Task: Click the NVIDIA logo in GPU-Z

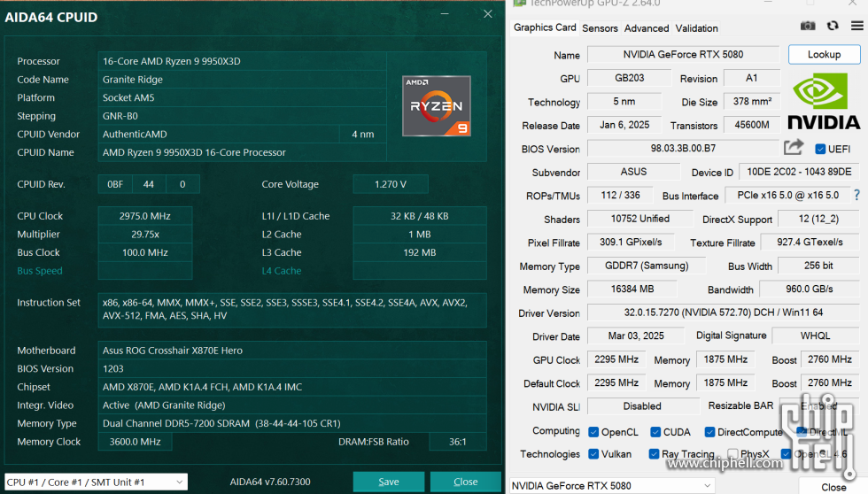Action: pyautogui.click(x=824, y=103)
